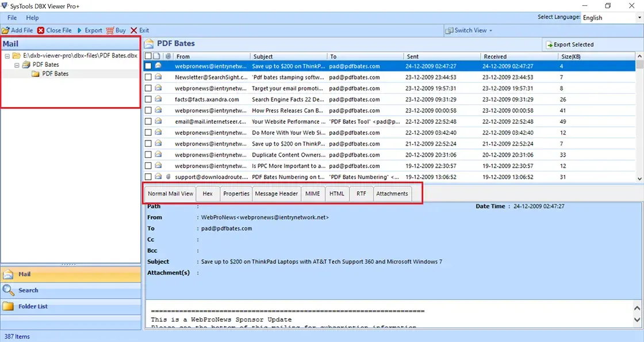
Task: Tick checkbox for facts@facts.axandra.com email
Action: point(148,100)
